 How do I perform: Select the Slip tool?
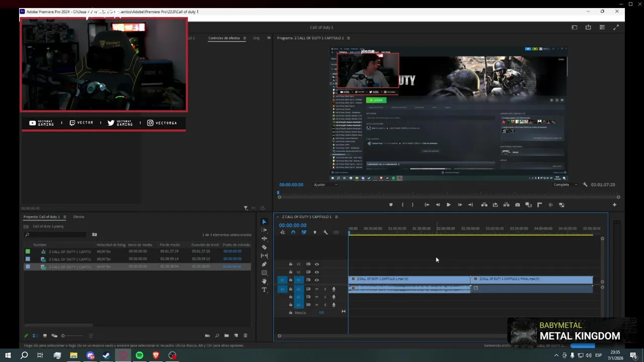(264, 256)
